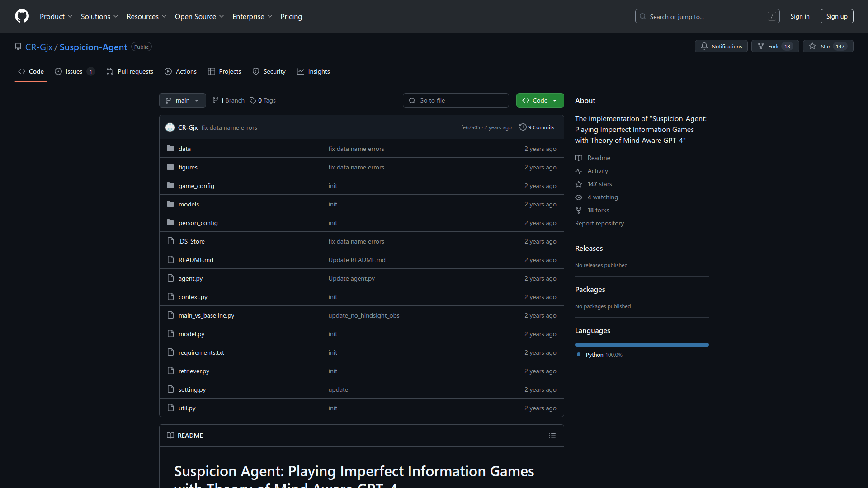868x488 pixels.
Task: Click the figures folder icon
Action: [170, 167]
